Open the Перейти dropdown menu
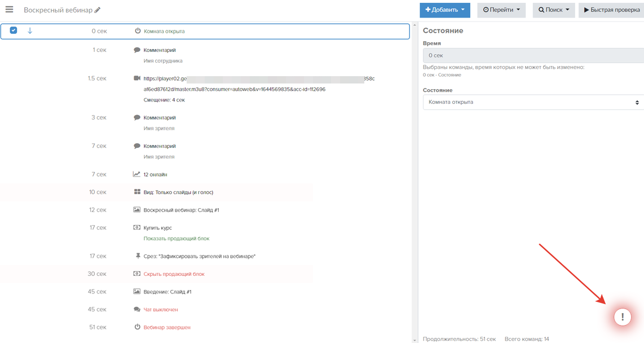The width and height of the screenshot is (644, 343). pos(501,10)
